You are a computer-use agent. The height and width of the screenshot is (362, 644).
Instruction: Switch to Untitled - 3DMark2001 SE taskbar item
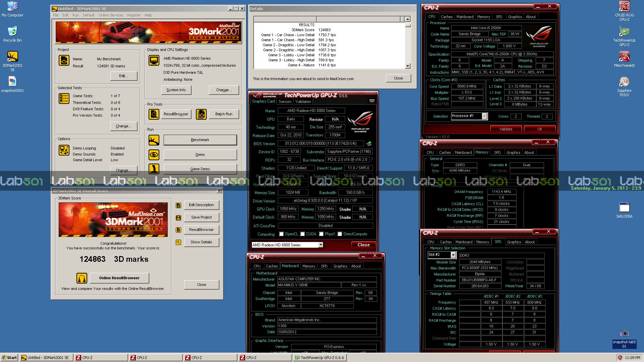(46, 358)
